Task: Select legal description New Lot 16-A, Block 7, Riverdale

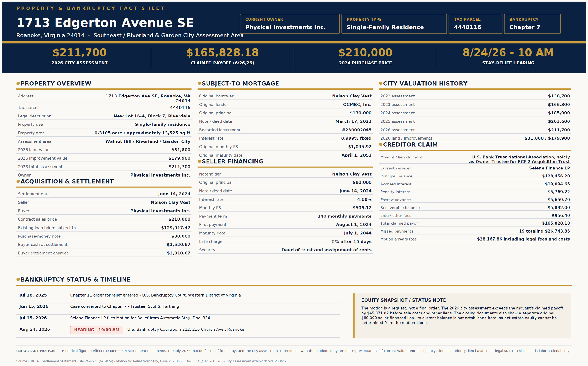Action: tap(152, 116)
